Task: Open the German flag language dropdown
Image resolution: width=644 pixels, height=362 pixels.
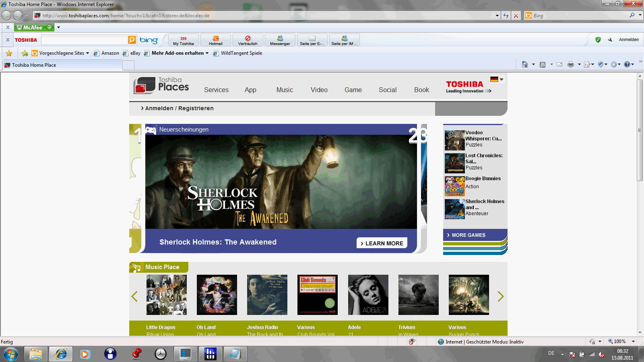Action: [x=497, y=79]
